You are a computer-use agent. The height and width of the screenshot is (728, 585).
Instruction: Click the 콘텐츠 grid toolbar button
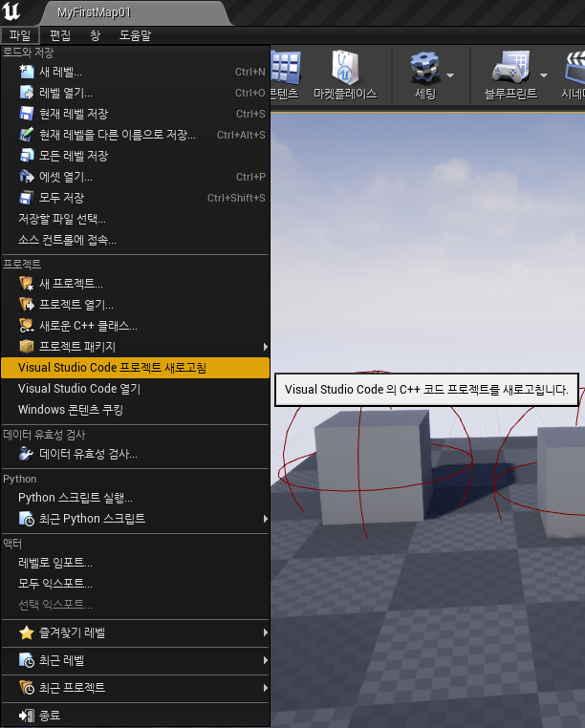point(284,75)
